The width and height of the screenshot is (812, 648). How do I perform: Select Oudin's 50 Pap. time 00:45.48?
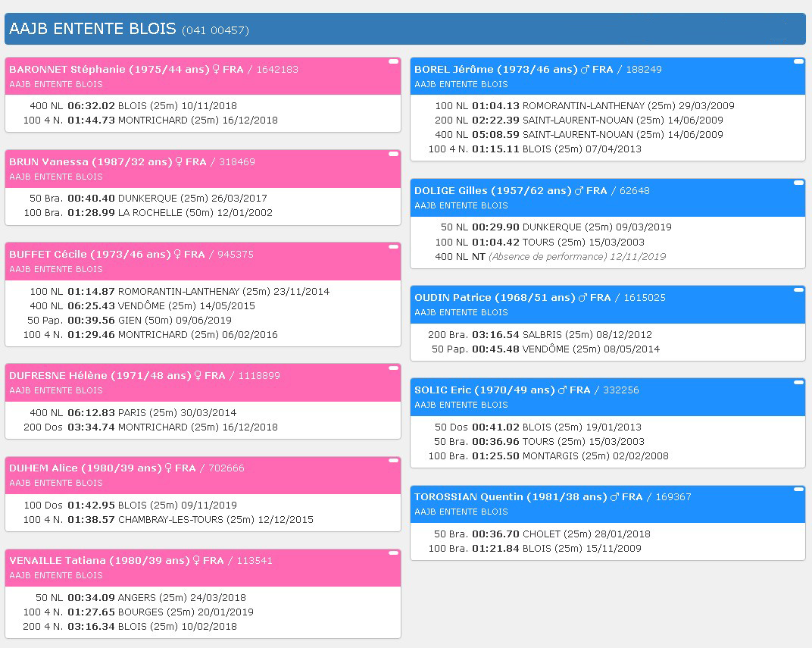pyautogui.click(x=495, y=349)
